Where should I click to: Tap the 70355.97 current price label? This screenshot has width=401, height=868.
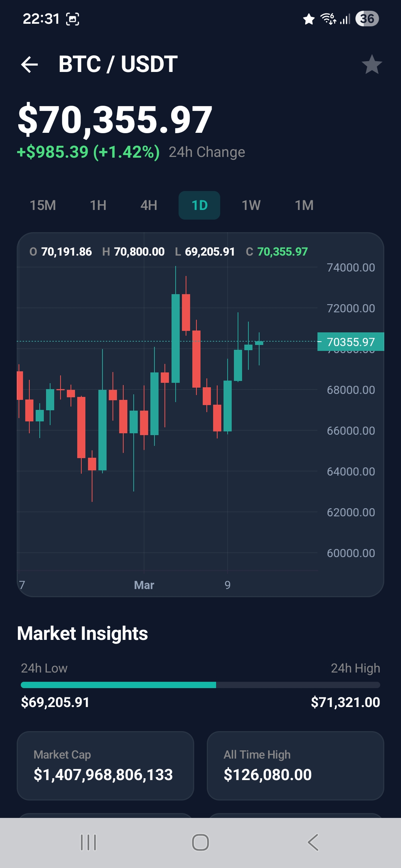pos(351,342)
